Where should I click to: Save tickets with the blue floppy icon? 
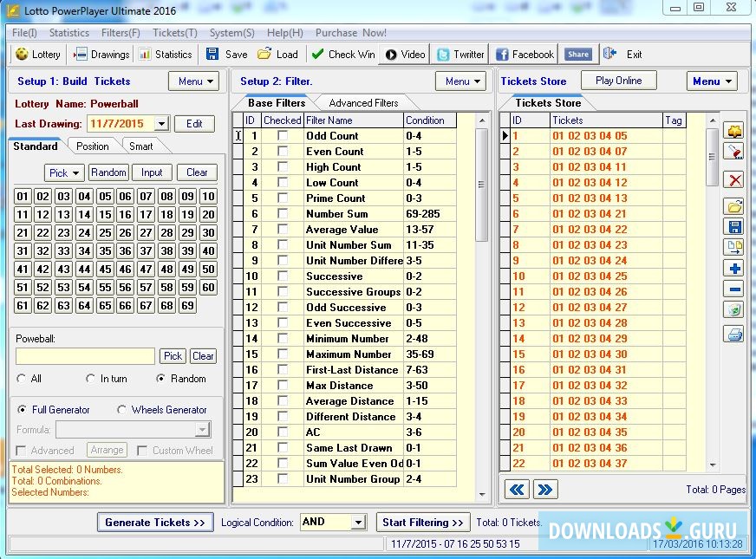click(x=733, y=227)
